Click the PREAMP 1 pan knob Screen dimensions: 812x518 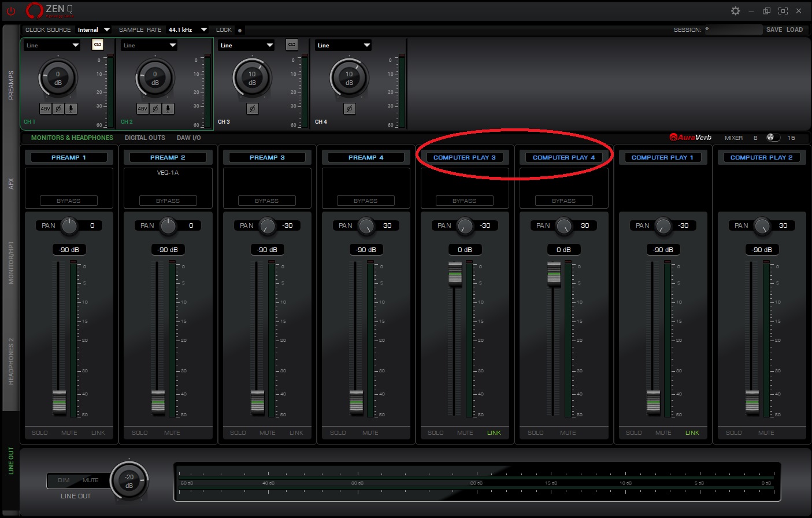[69, 226]
